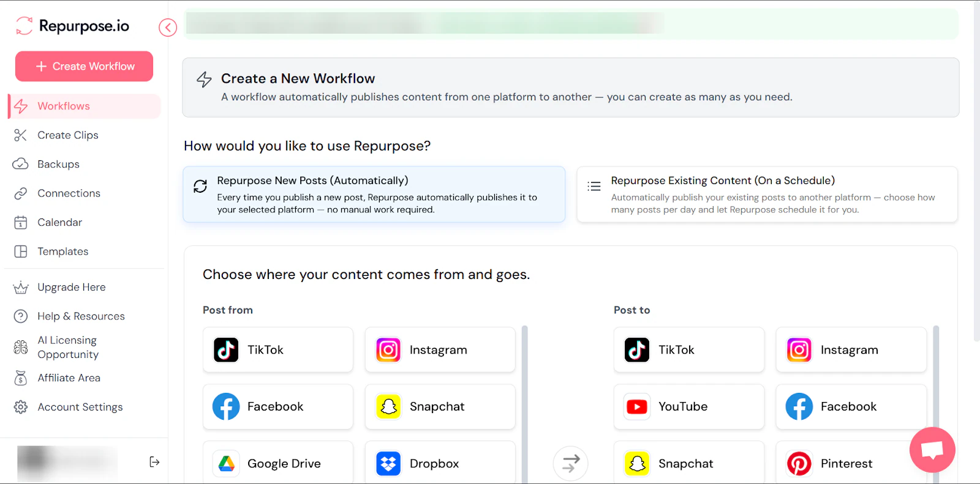The width and height of the screenshot is (980, 484).
Task: Click the 'Create a New Workflow' heading
Action: [x=298, y=78]
